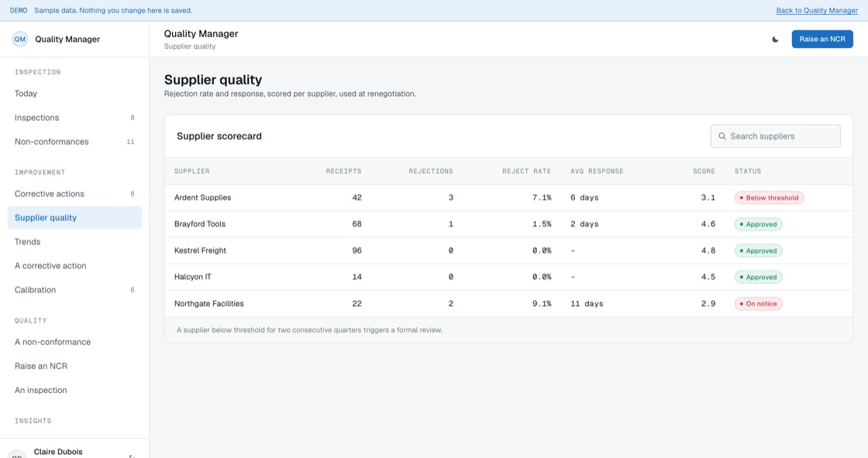Click the Below threshold status badge
Viewport: 868px width, 458px height.
click(x=769, y=198)
